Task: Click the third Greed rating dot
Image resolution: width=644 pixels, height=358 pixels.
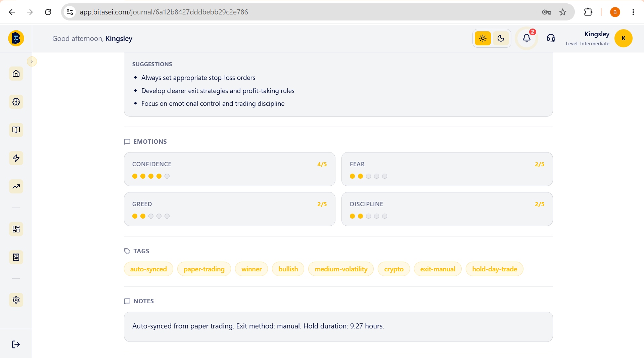Action: click(x=151, y=216)
